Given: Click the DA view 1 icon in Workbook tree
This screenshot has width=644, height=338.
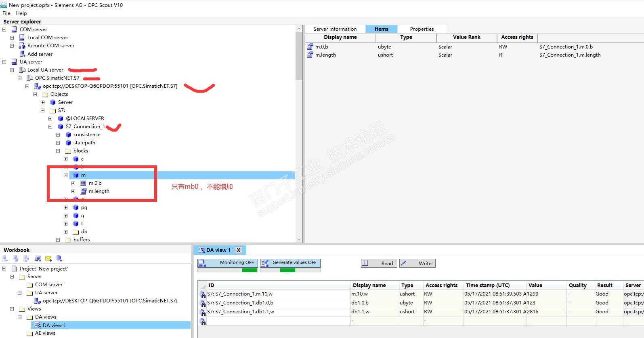Looking at the screenshot, I should [x=38, y=325].
